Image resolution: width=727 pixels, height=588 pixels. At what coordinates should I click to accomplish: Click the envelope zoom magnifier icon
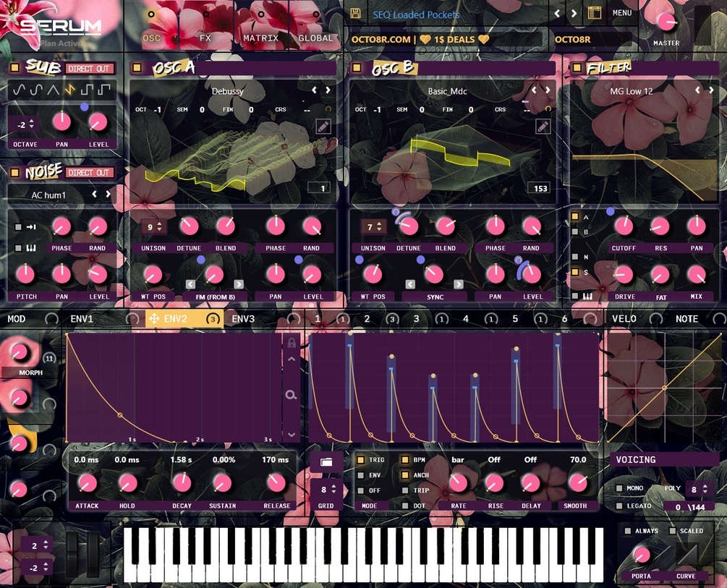click(x=291, y=395)
